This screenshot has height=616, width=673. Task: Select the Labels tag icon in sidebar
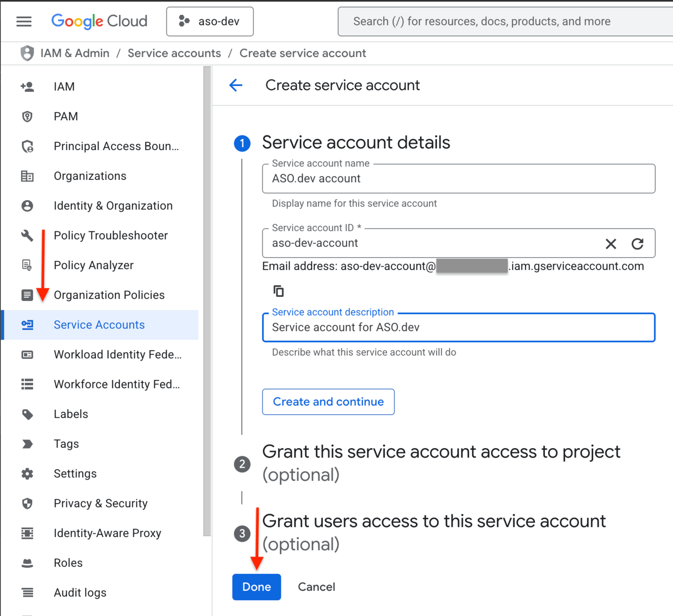(x=27, y=414)
